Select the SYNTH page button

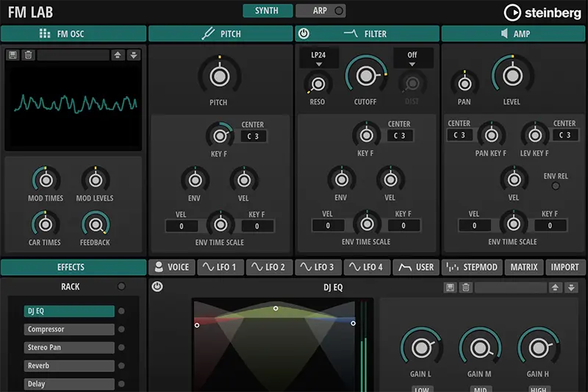tap(267, 11)
